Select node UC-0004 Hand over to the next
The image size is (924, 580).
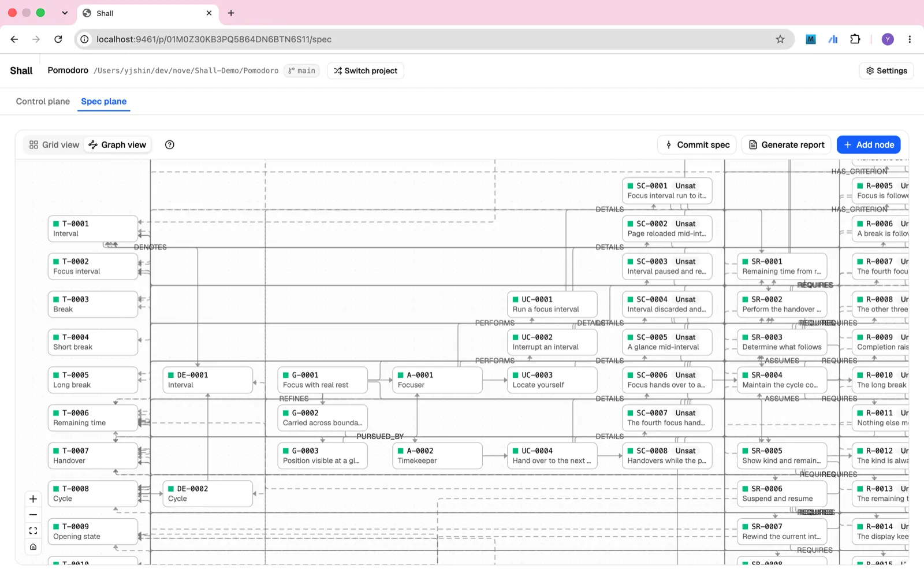click(x=553, y=456)
